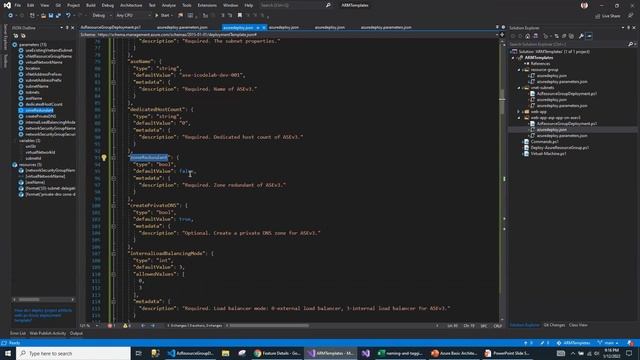Click Properties wrench icon in Solution Explorer
The height and width of the screenshot is (360, 640).
[x=581, y=36]
